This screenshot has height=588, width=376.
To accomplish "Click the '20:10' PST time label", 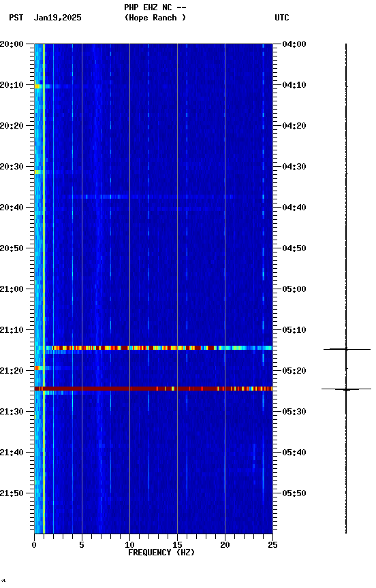I will click(12, 85).
